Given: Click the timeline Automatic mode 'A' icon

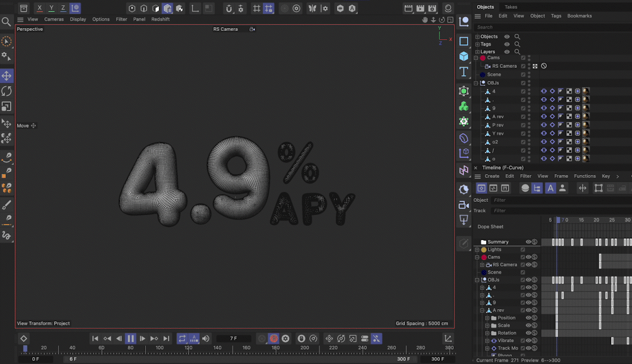Looking at the screenshot, I should coord(550,188).
